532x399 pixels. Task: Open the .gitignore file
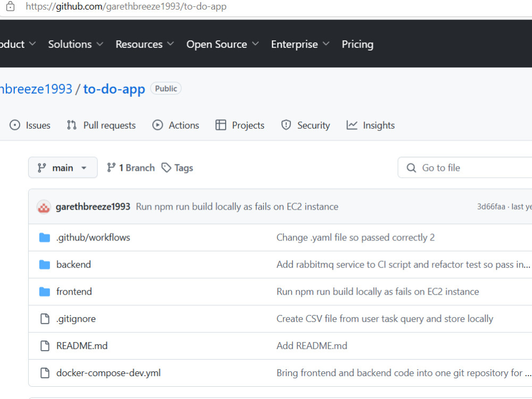coord(76,319)
